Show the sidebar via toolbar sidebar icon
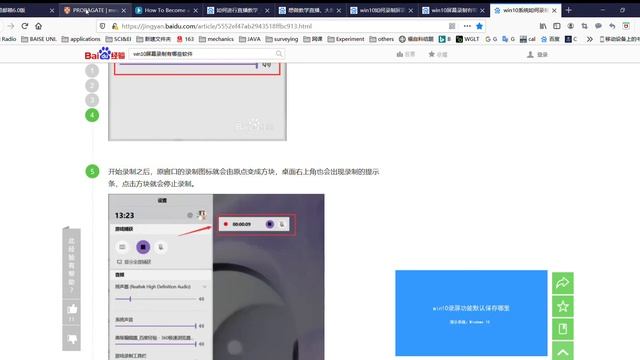 (x=557, y=26)
